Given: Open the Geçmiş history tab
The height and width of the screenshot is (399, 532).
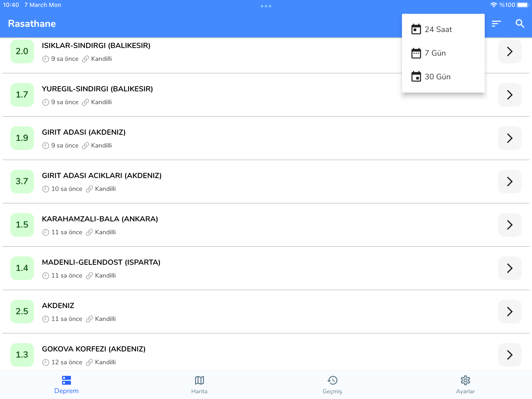Looking at the screenshot, I should pyautogui.click(x=332, y=384).
